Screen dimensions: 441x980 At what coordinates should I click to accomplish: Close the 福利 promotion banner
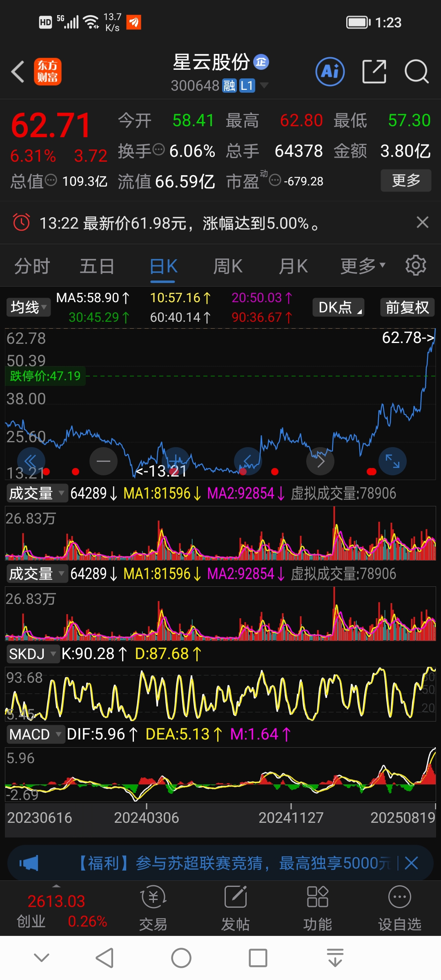(x=411, y=863)
